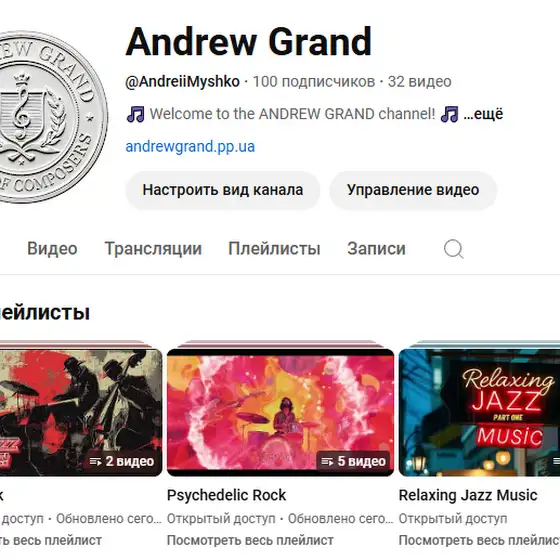Open the Плейлисты tab
The image size is (560, 560).
coord(274,249)
